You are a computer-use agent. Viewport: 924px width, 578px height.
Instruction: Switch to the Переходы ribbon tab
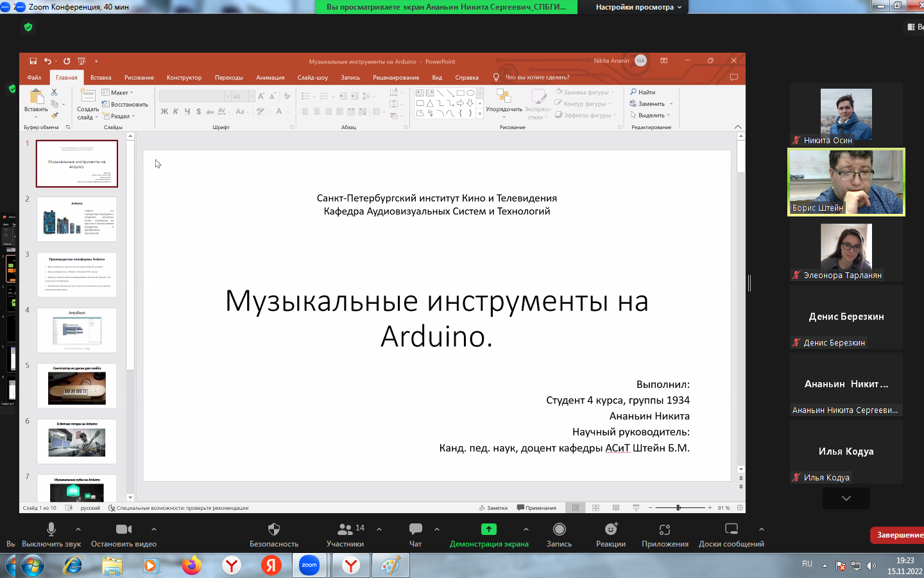pyautogui.click(x=229, y=77)
